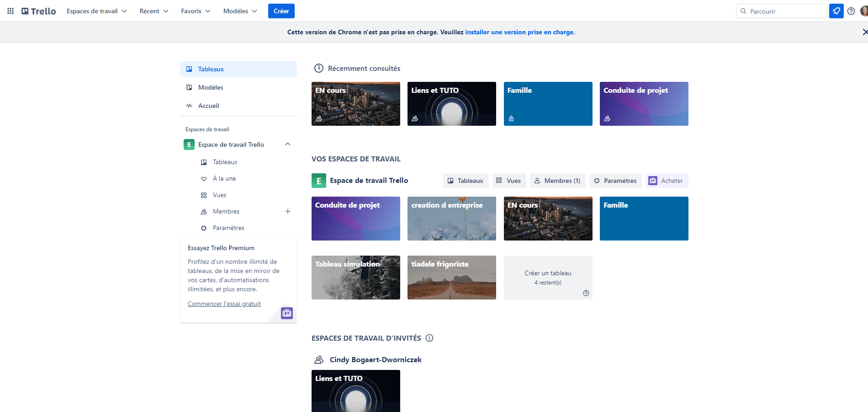868x412 pixels.
Task: Open workspace board Conduite de projet
Action: click(356, 219)
